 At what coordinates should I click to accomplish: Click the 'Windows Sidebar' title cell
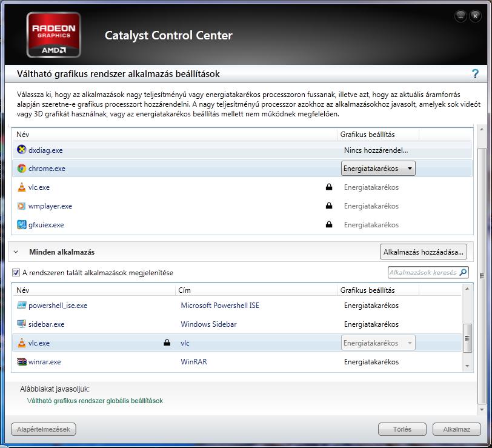(208, 324)
